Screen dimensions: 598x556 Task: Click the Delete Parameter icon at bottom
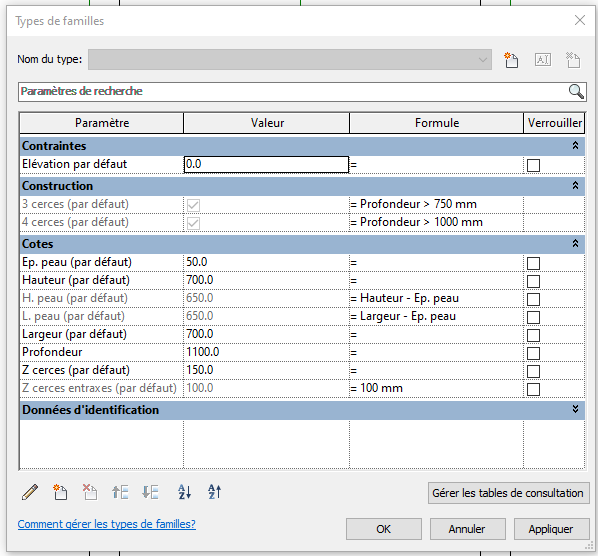coord(90,492)
